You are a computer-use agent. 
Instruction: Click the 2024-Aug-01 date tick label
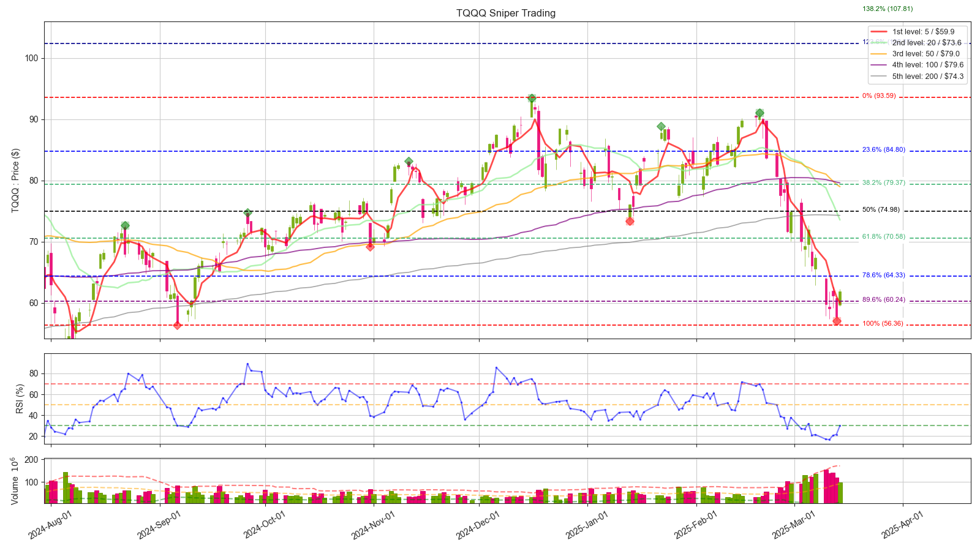point(51,525)
